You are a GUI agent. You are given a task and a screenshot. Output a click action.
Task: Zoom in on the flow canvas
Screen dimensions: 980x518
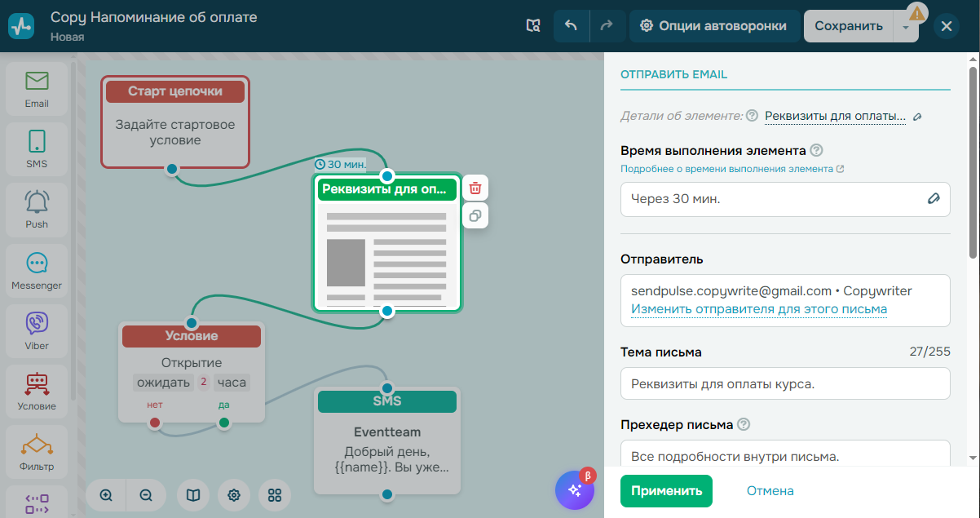pyautogui.click(x=106, y=495)
